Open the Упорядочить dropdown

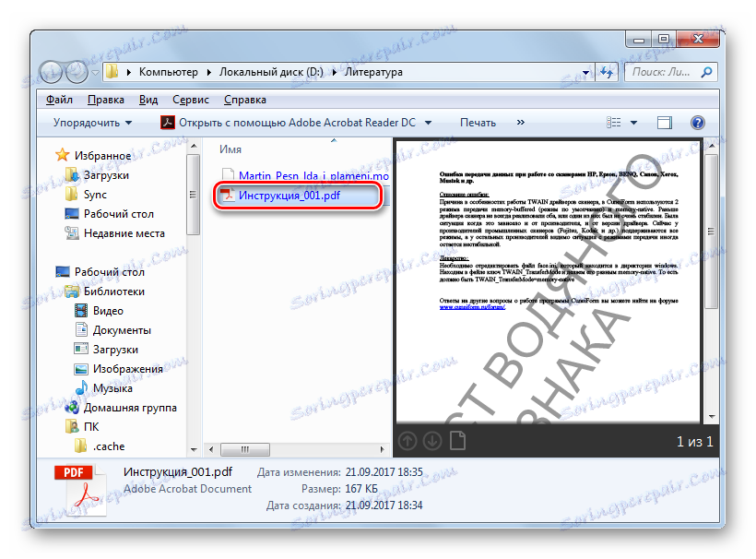point(92,123)
